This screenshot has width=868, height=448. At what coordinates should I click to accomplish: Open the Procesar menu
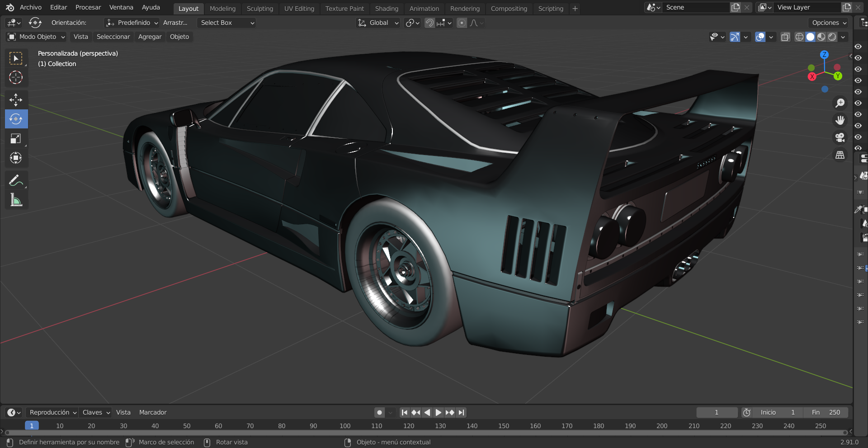coord(88,7)
